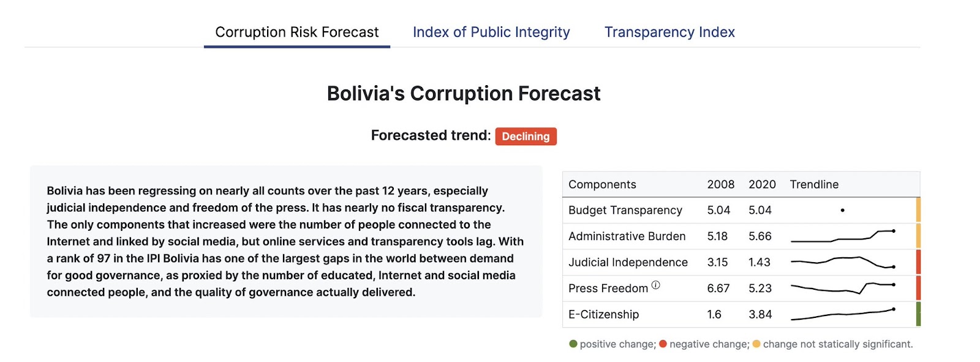Click the Budget Transparency row yellow status bar
980x362 pixels.
coord(918,210)
